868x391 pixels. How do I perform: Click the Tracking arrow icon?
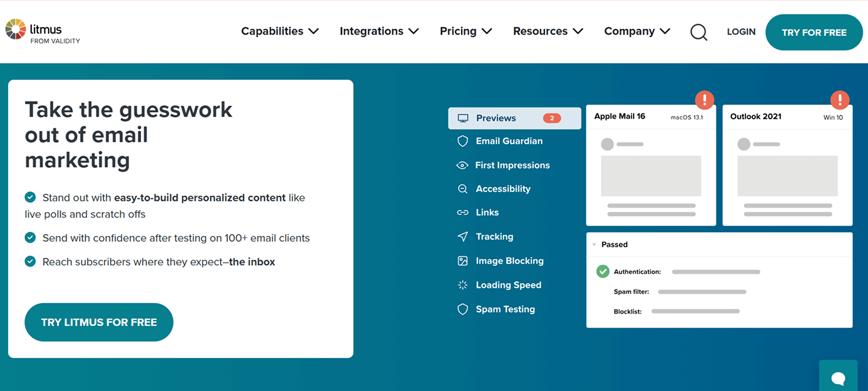pyautogui.click(x=462, y=236)
